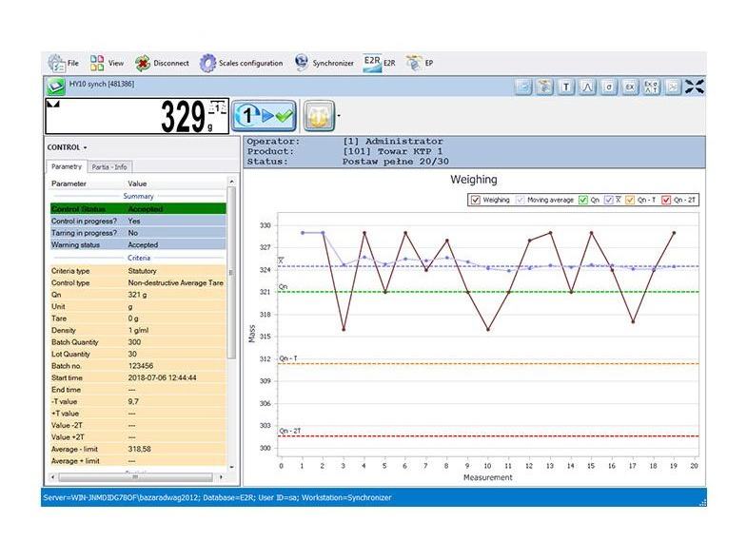Click the EX toolbar icon
The image size is (747, 560).
[630, 87]
